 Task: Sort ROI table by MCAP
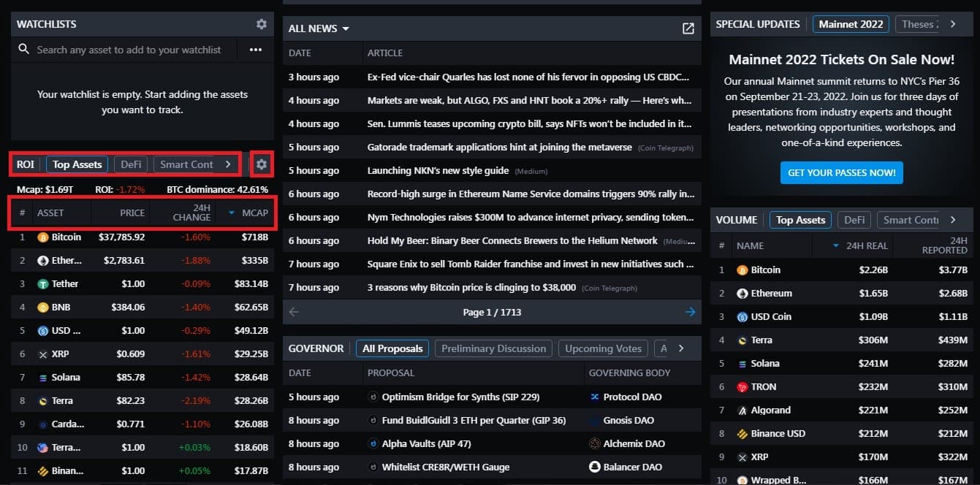(x=248, y=213)
